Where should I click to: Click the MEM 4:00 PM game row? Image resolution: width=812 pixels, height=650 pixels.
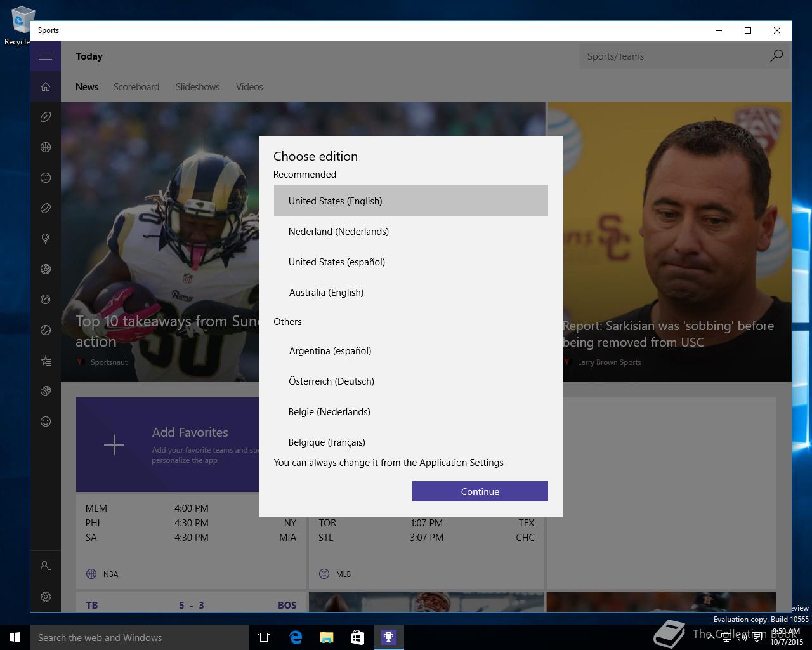point(191,508)
